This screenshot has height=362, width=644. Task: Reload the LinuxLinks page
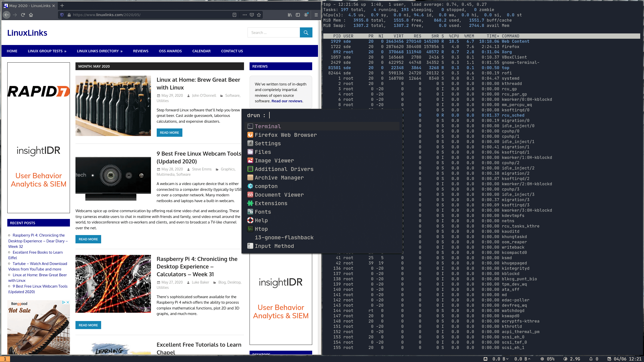click(x=23, y=15)
